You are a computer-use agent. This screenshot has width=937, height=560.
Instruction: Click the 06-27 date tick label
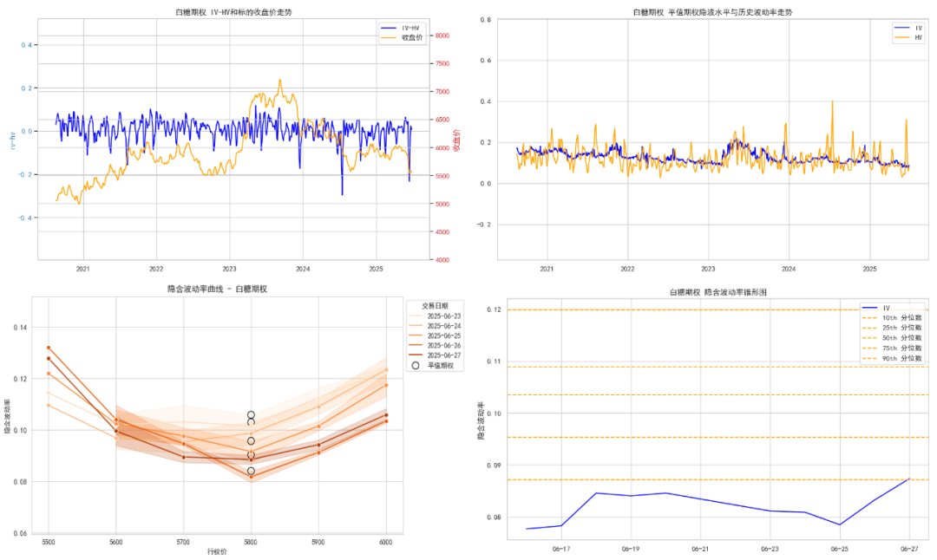click(x=909, y=549)
